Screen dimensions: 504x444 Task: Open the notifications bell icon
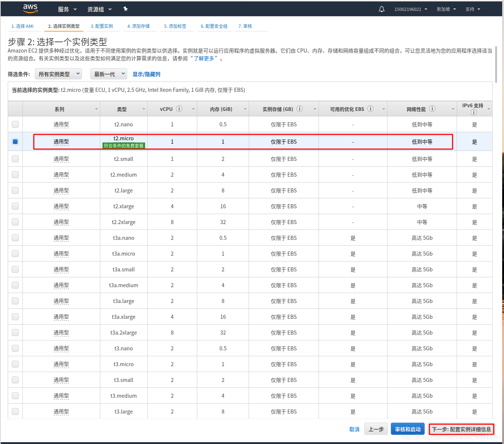pos(382,9)
